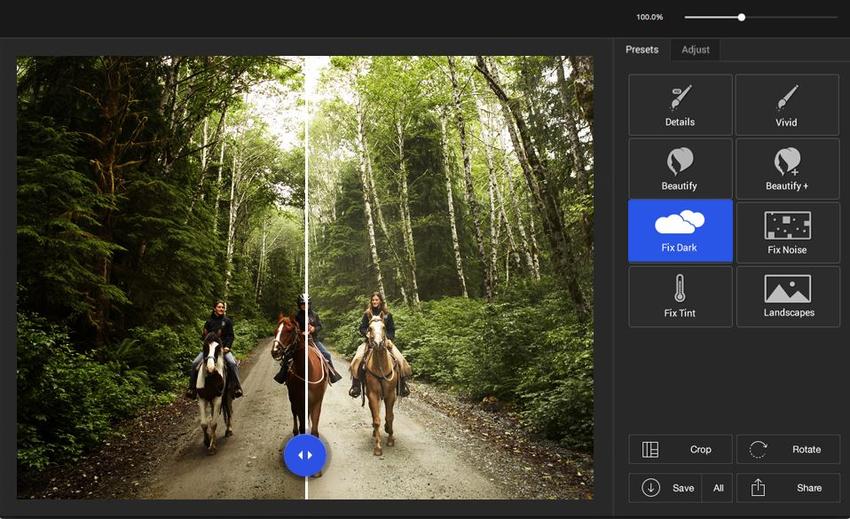Click the blue before/after split handle
The width and height of the screenshot is (850, 519).
(x=305, y=455)
